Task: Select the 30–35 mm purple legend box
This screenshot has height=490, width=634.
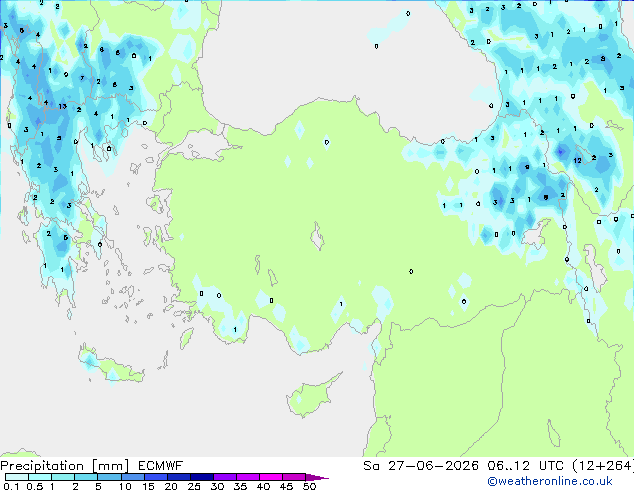Action: tap(225, 477)
